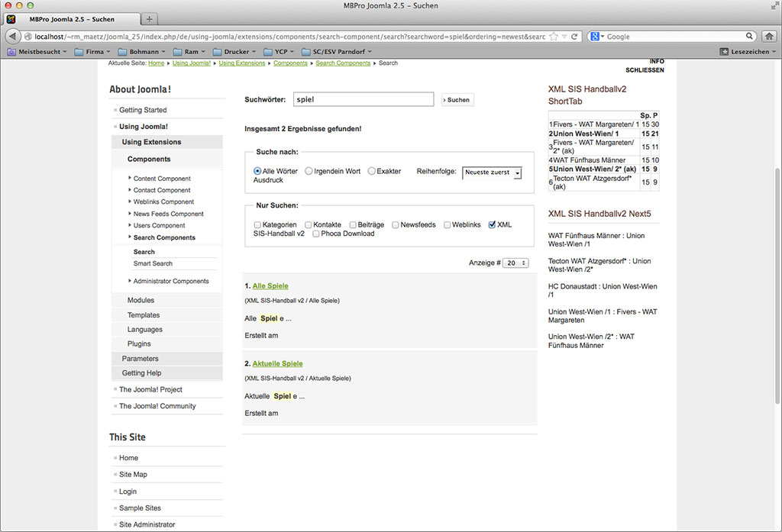Open the YCP bookmark folder

tap(279, 51)
